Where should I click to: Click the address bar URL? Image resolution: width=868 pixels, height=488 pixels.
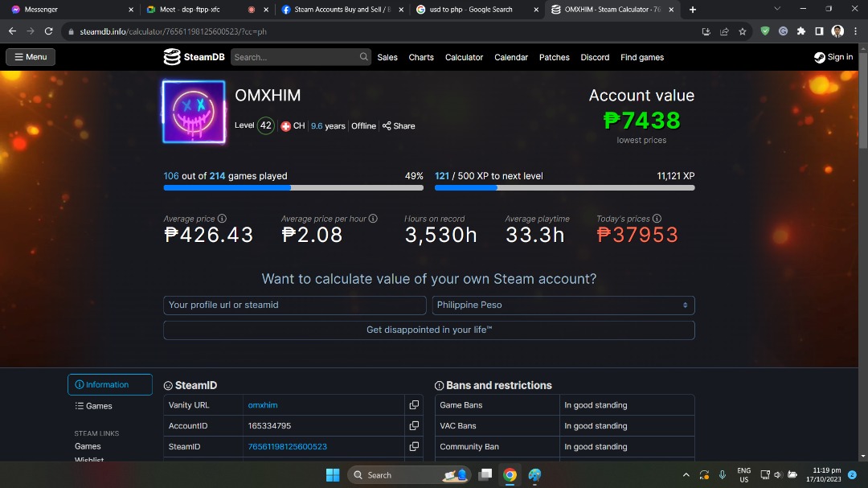pos(174,31)
